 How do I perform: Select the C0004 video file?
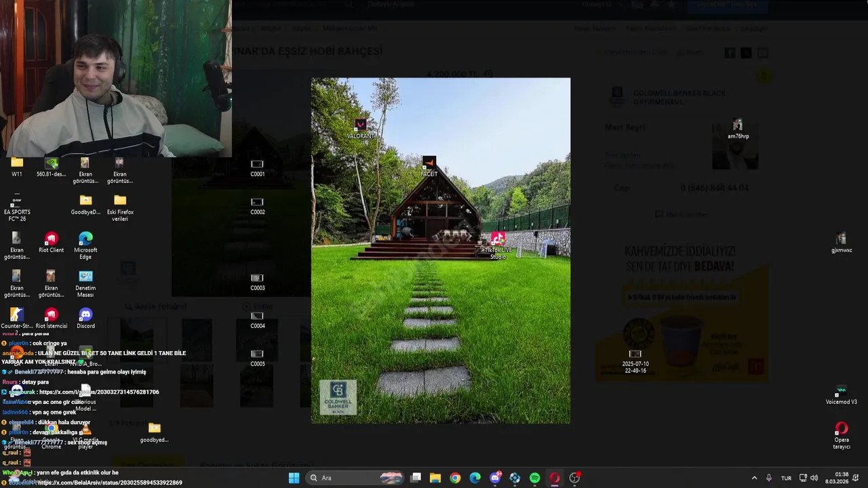tap(257, 320)
